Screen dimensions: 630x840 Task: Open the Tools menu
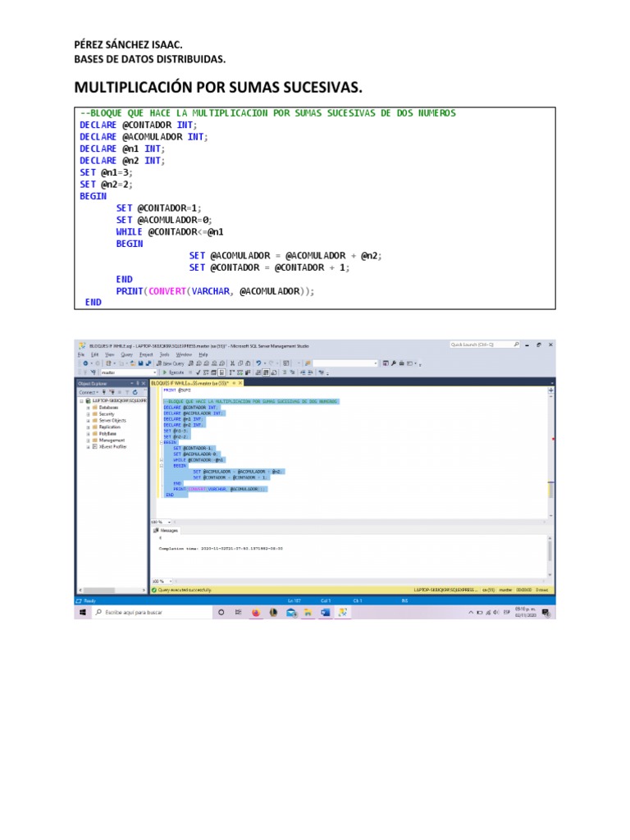pyautogui.click(x=164, y=354)
